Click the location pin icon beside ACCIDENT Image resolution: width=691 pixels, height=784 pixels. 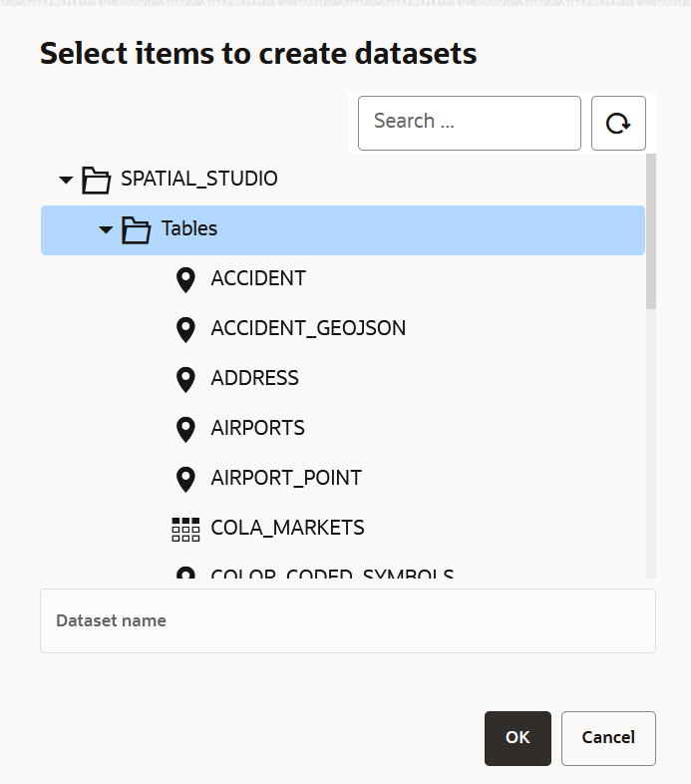(185, 279)
